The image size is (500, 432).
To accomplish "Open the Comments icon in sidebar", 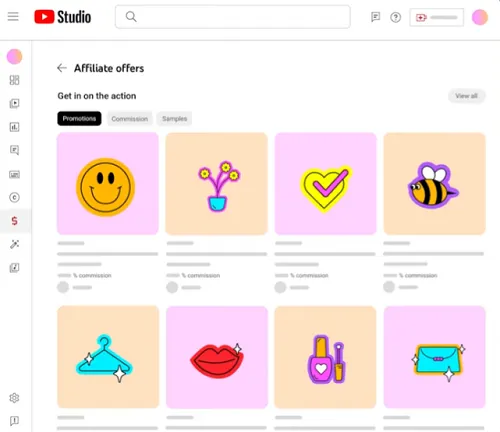I will [14, 150].
